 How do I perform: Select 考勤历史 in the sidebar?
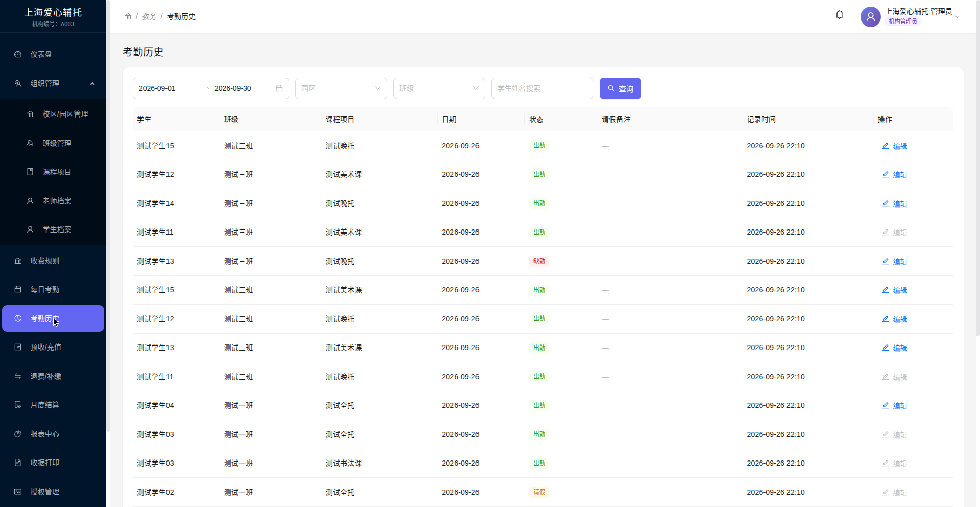[53, 318]
